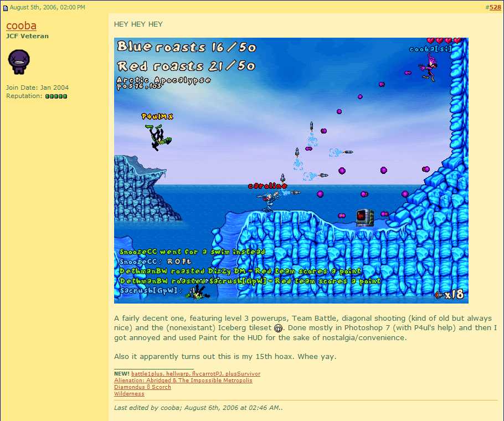Click the post status document icon
This screenshot has width=504, height=421.
6,8
